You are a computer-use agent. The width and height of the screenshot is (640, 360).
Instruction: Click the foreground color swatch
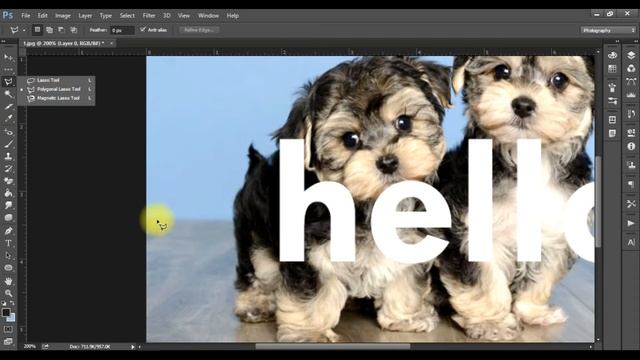(x=6, y=313)
